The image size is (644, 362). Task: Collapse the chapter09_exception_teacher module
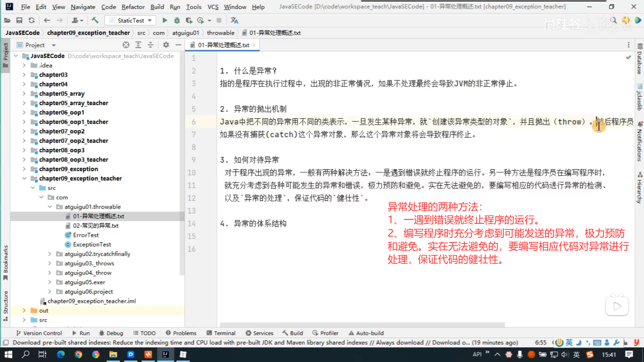coord(24,178)
